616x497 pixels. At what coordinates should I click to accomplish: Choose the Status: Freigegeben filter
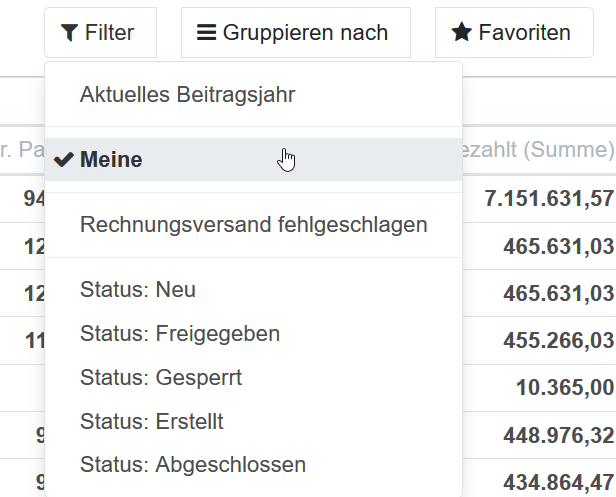tap(180, 333)
